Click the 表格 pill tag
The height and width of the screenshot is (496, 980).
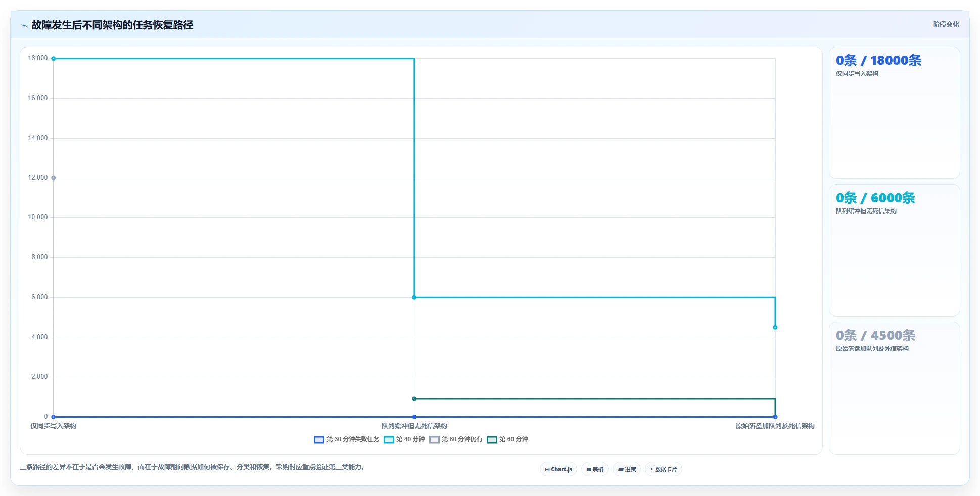[x=595, y=469]
